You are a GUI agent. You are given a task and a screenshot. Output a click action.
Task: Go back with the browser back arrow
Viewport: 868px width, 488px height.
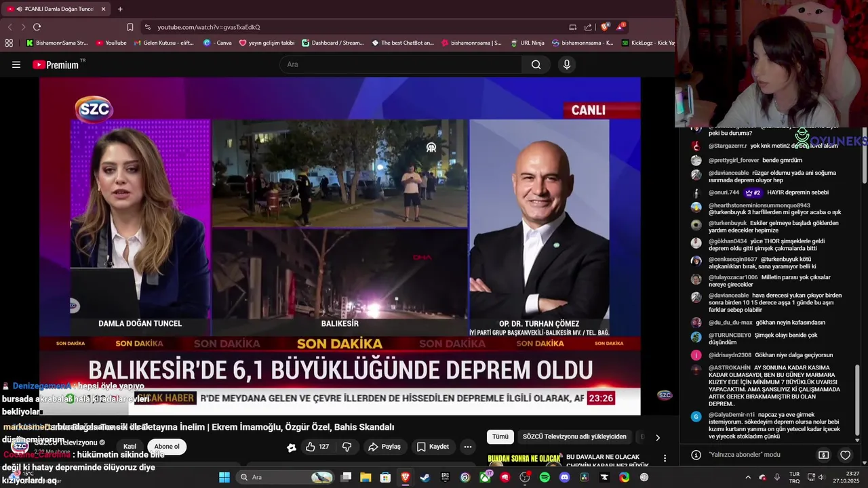click(9, 27)
